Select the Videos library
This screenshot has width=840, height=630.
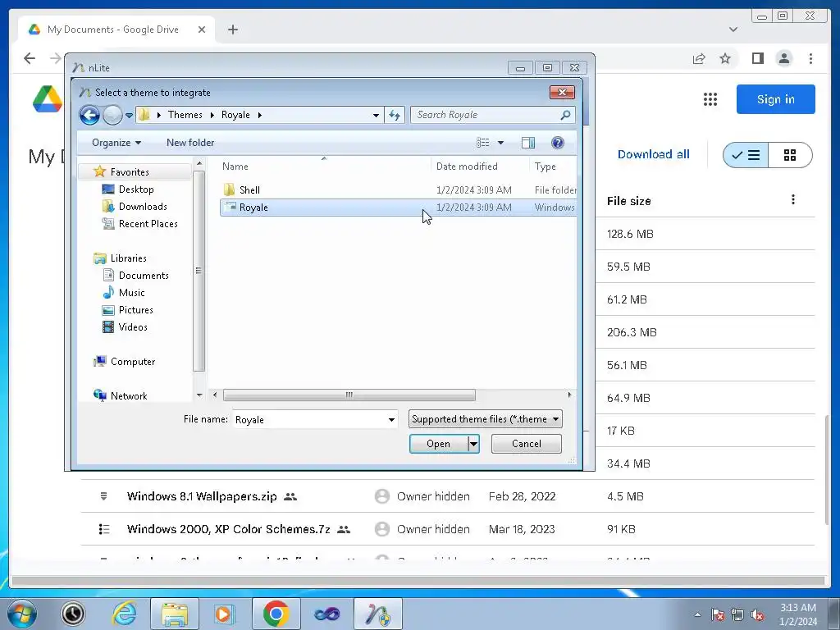pos(133,326)
